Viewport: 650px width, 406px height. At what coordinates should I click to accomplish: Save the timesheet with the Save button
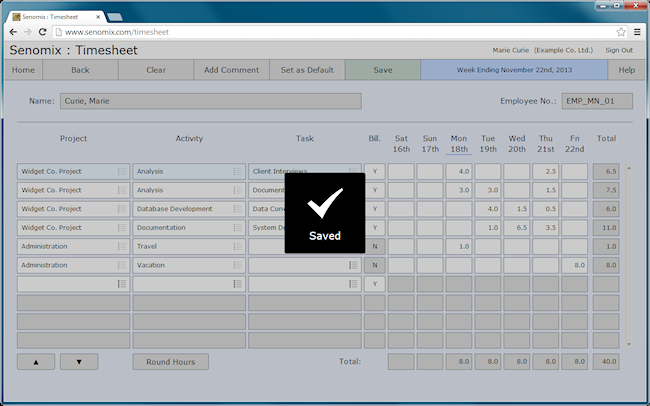click(x=383, y=70)
